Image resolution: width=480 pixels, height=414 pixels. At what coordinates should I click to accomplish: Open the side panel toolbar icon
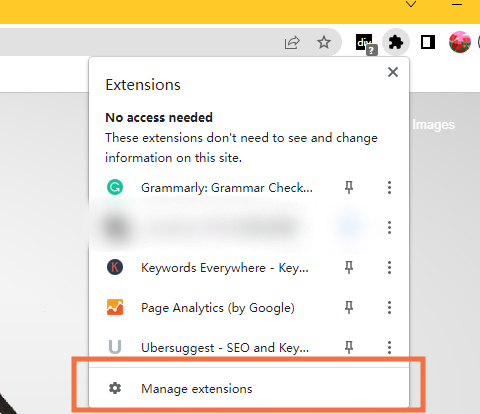click(x=428, y=42)
